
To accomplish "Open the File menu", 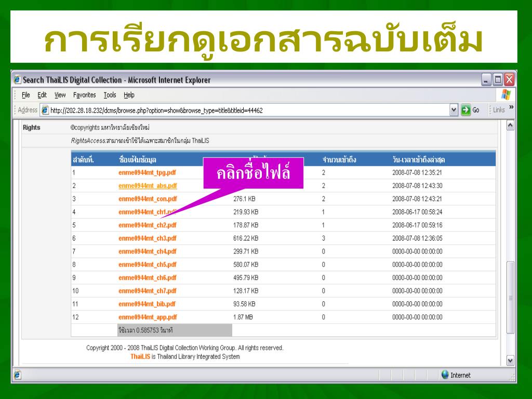I will tap(26, 95).
